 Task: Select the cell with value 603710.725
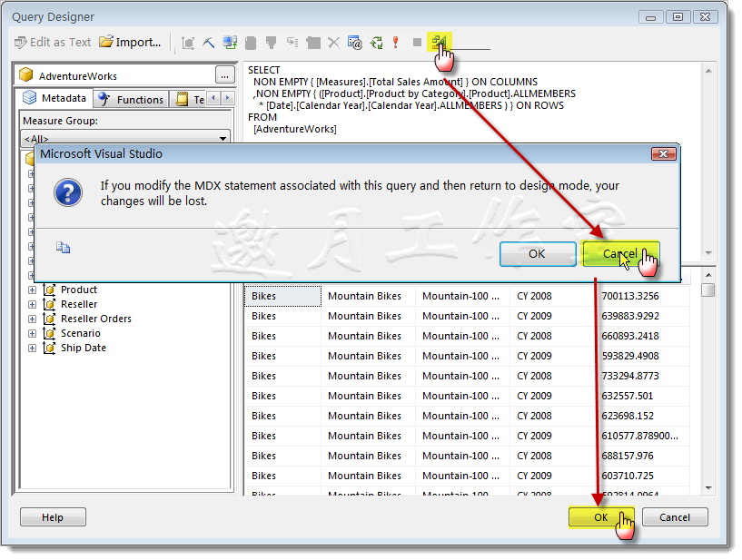pos(642,476)
